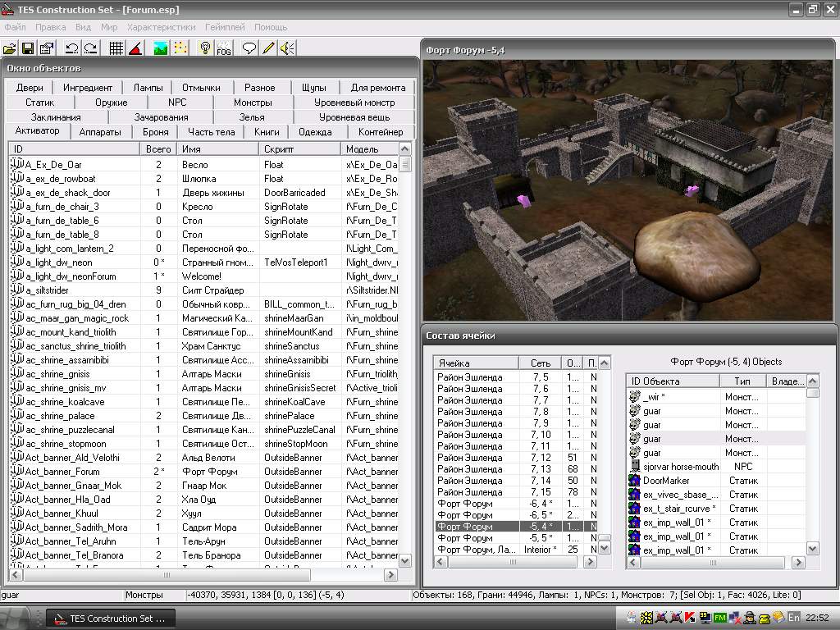Click the spy-hat tray icon

750,618
